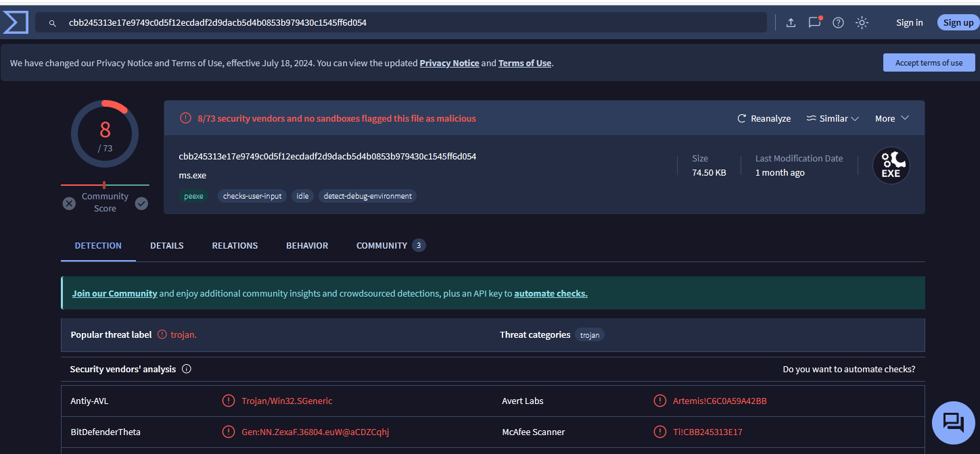
Task: Click the 1 month ago modification date
Action: pos(780,172)
